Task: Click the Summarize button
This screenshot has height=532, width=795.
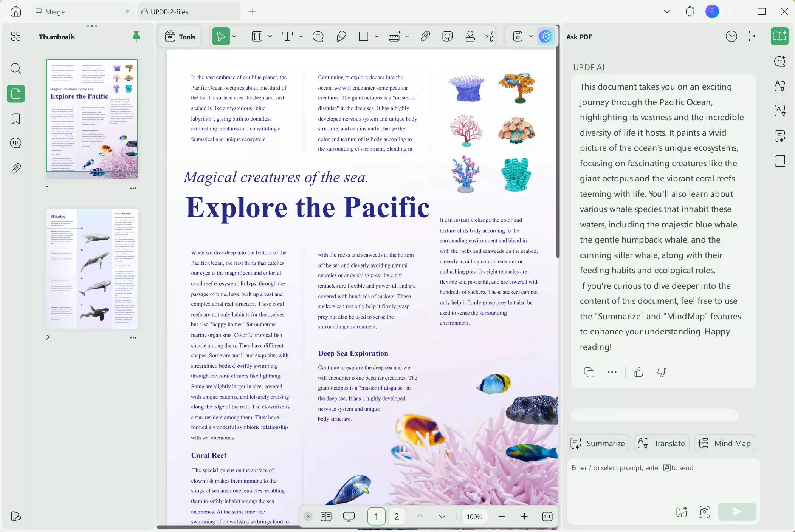Action: coord(598,443)
